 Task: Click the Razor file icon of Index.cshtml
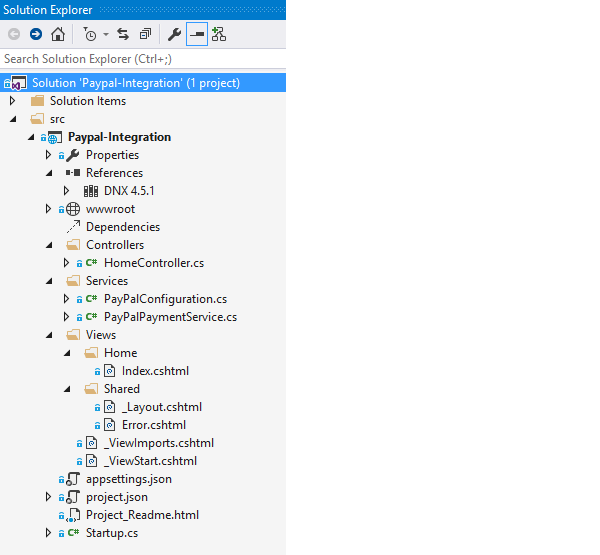pyautogui.click(x=110, y=371)
